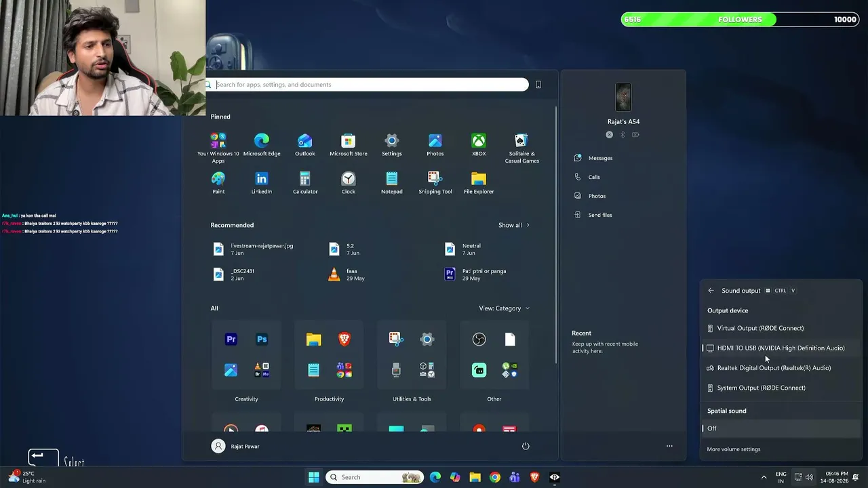Open recommended file _DSC2431
The image size is (868, 488).
(234, 274)
